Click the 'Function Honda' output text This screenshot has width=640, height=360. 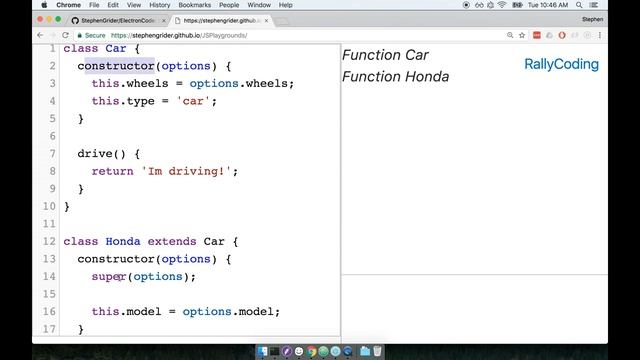coord(395,77)
